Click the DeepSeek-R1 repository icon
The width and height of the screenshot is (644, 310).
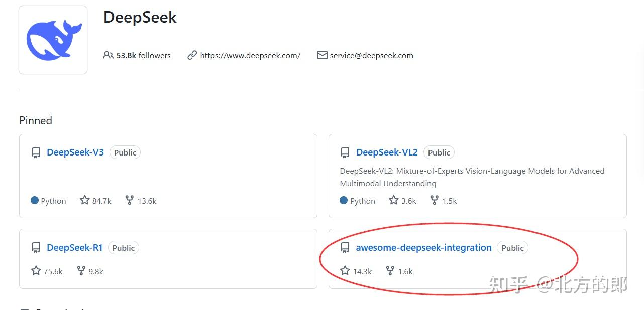point(36,247)
